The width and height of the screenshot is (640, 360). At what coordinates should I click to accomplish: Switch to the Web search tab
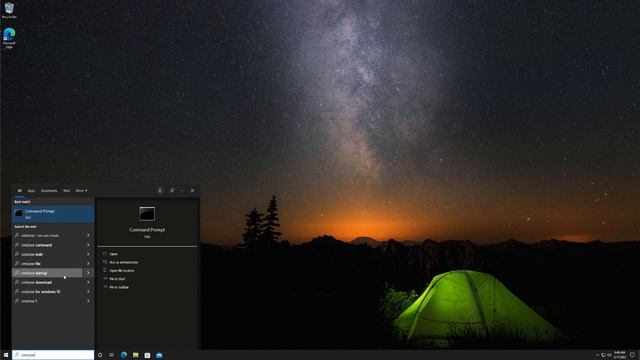point(66,191)
